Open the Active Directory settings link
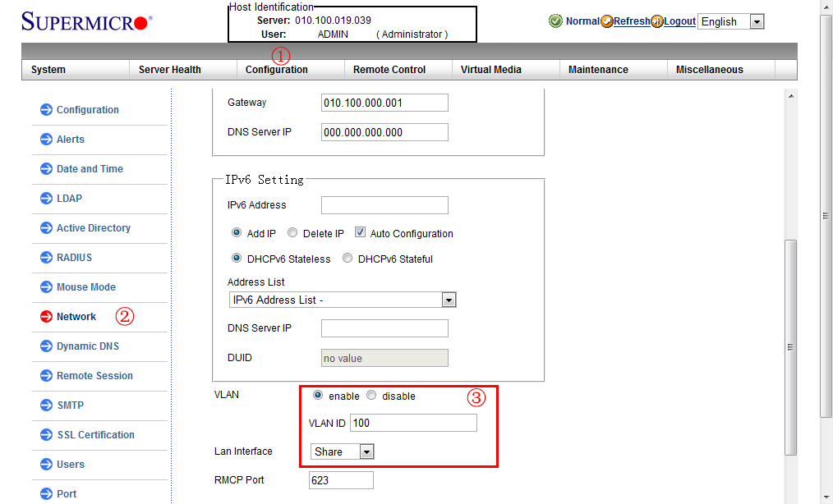 (94, 228)
